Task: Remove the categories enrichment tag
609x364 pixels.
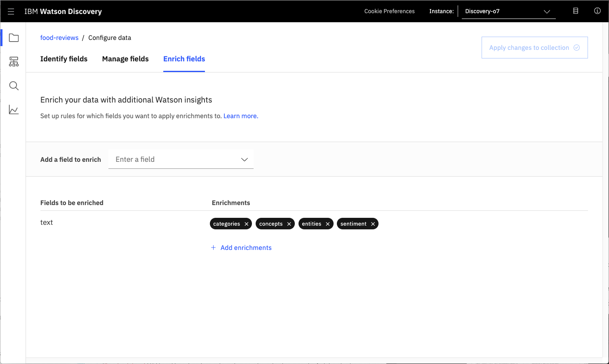Action: click(247, 224)
